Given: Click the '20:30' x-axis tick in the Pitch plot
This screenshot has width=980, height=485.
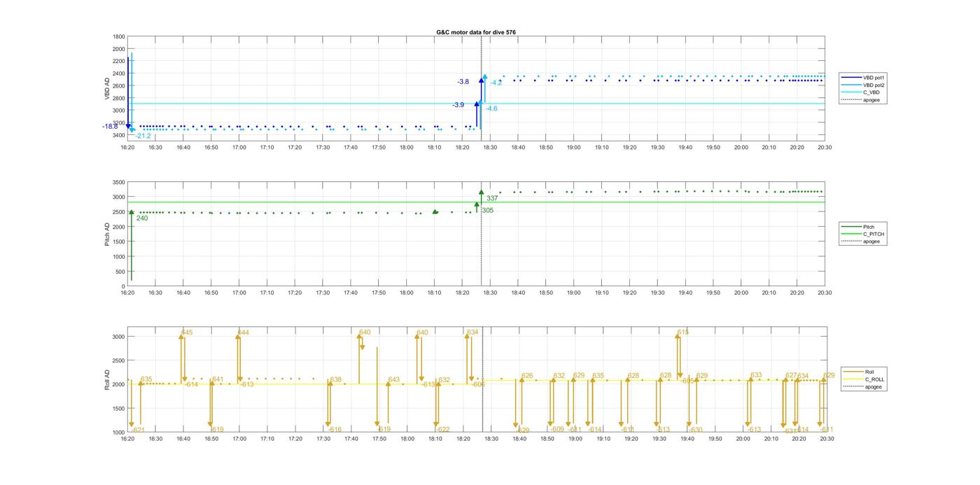Looking at the screenshot, I should 825,293.
